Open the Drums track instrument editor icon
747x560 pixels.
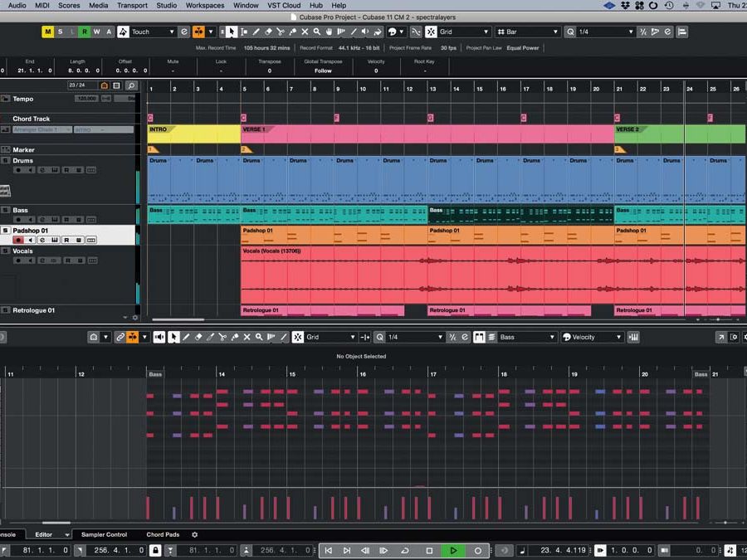54,170
